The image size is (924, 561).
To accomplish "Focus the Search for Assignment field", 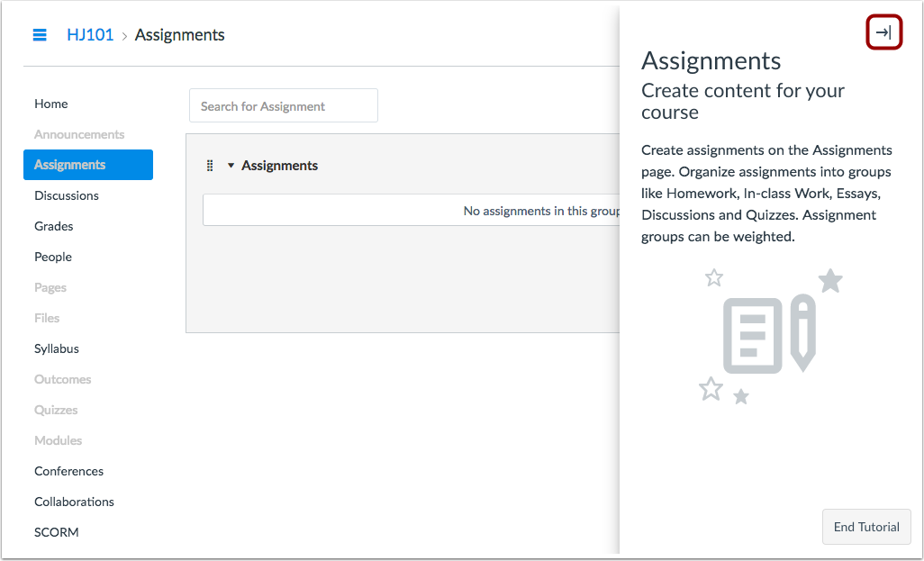I will [283, 106].
